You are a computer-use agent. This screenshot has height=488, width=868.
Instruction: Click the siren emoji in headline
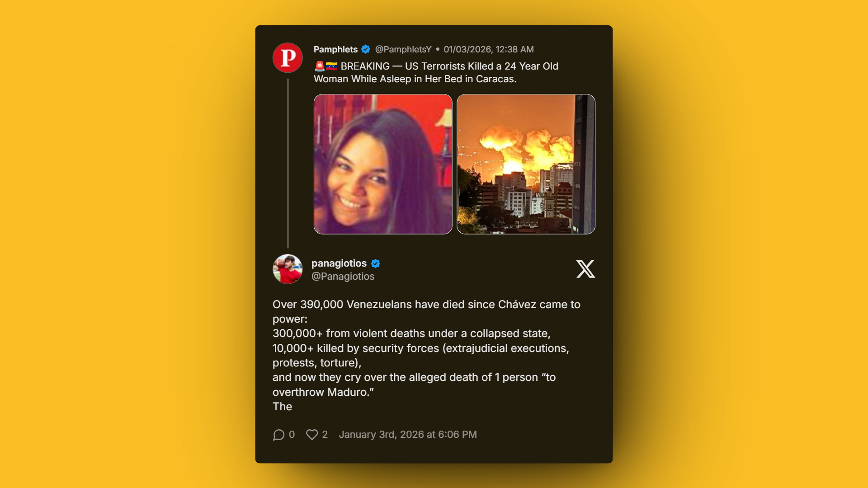pos(320,66)
